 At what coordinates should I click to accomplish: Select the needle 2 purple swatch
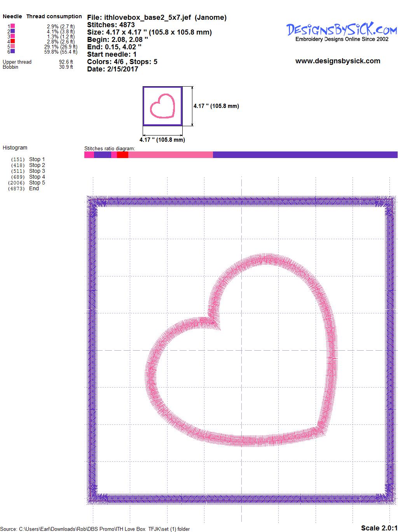13,31
